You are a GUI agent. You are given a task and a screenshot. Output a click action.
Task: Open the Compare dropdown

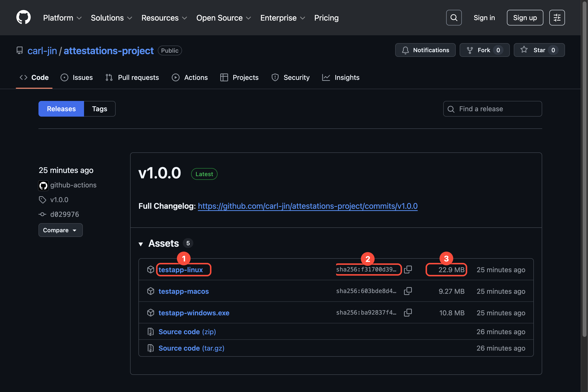click(x=61, y=230)
